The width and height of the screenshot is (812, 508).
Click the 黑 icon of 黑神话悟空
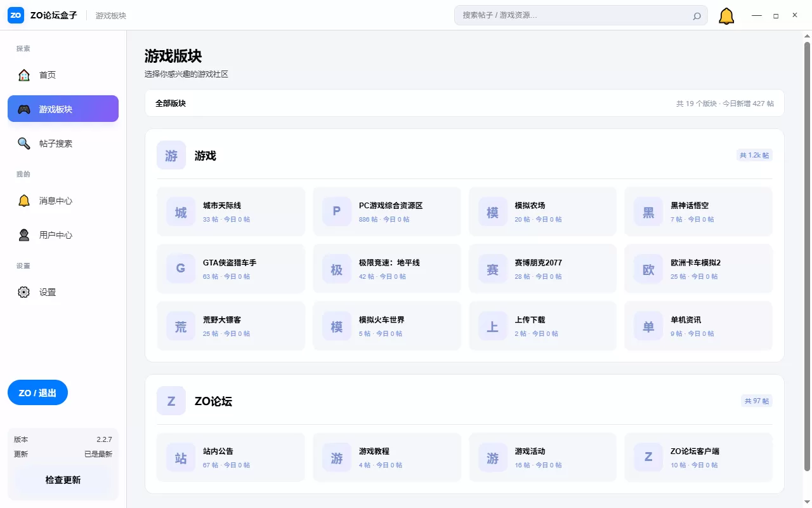coord(648,212)
